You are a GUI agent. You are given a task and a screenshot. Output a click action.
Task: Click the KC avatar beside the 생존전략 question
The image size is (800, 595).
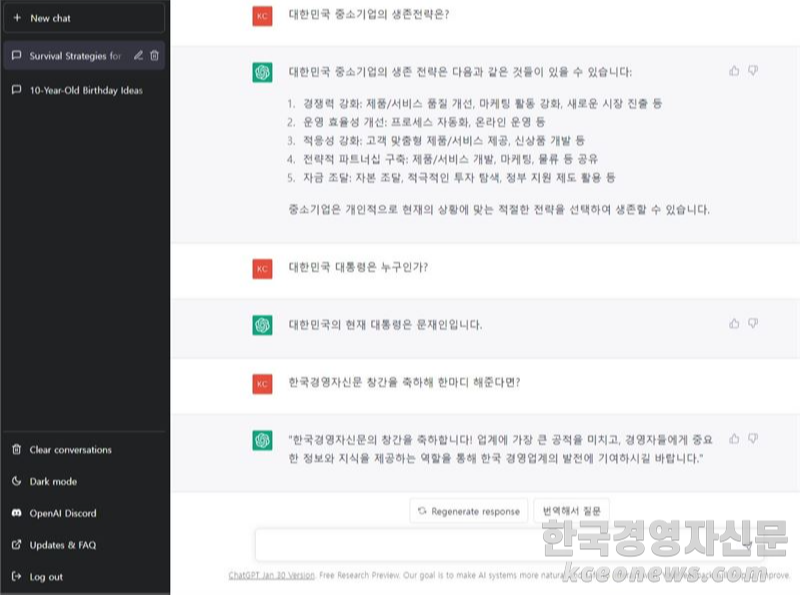[x=262, y=16]
